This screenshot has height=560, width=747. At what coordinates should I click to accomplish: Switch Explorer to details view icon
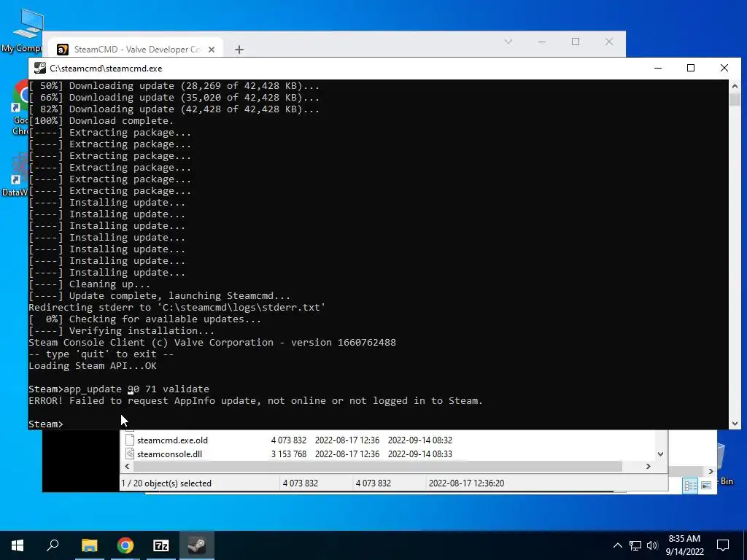coord(690,485)
